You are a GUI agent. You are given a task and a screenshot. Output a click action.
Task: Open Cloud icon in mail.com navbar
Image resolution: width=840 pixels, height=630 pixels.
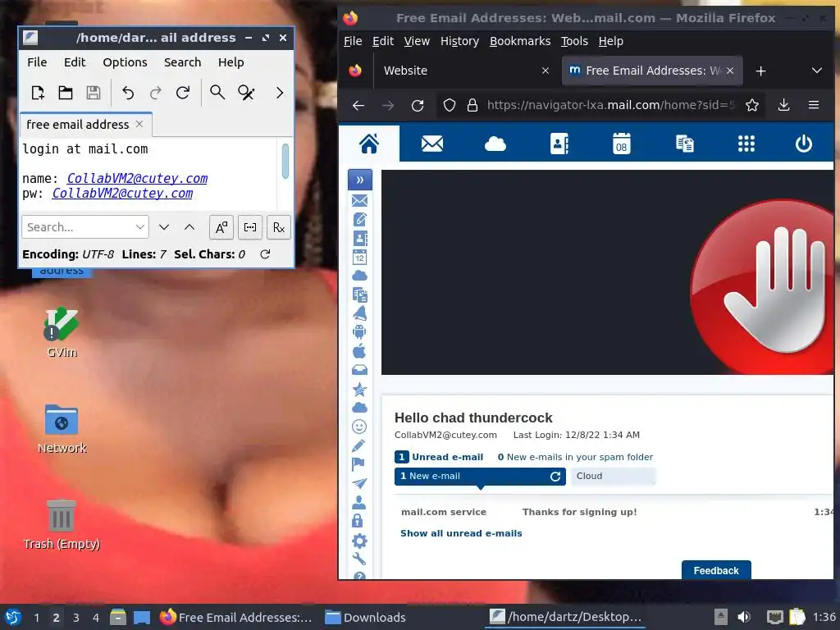(x=495, y=144)
